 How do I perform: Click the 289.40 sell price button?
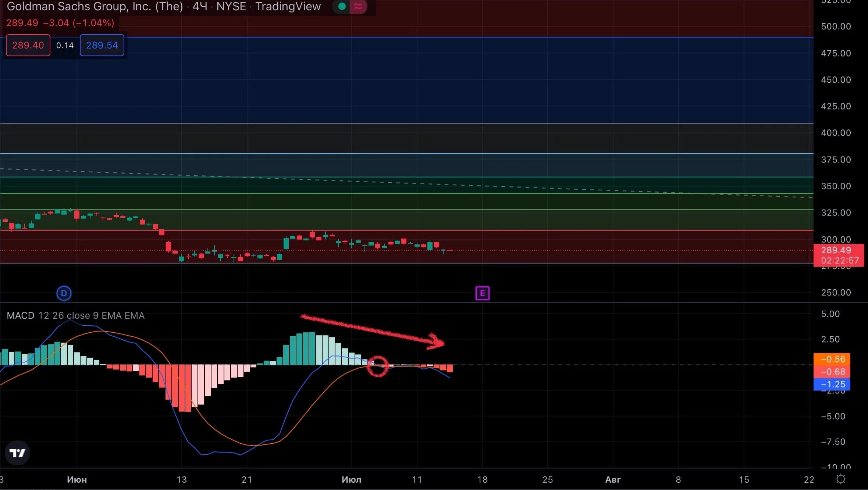28,45
